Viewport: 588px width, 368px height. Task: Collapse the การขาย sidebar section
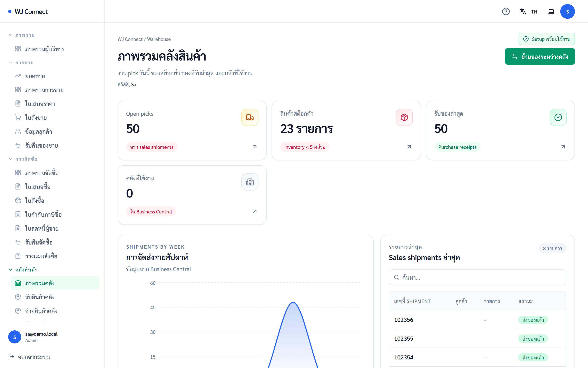pos(21,63)
